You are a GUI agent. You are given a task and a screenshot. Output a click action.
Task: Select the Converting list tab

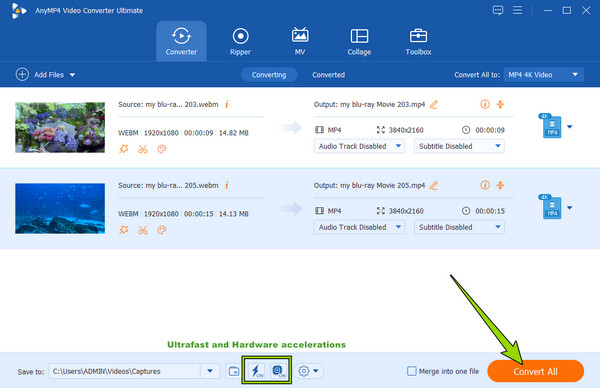pos(269,75)
